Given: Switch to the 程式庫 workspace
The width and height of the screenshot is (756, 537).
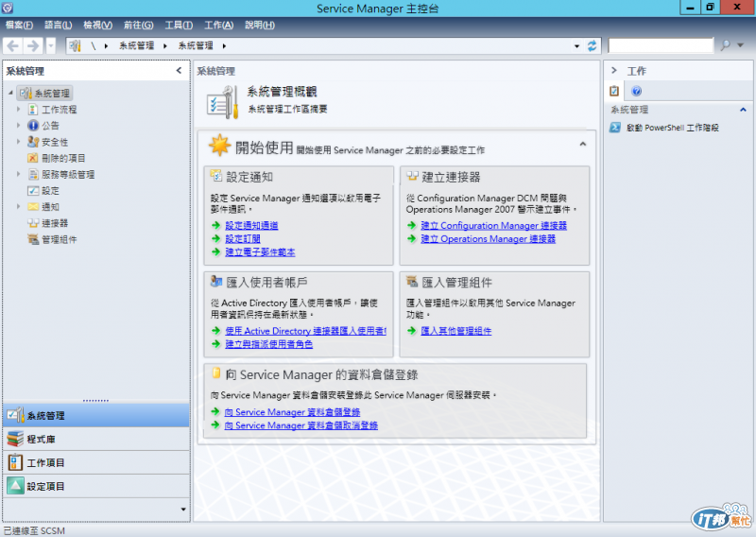Looking at the screenshot, I should (96, 439).
